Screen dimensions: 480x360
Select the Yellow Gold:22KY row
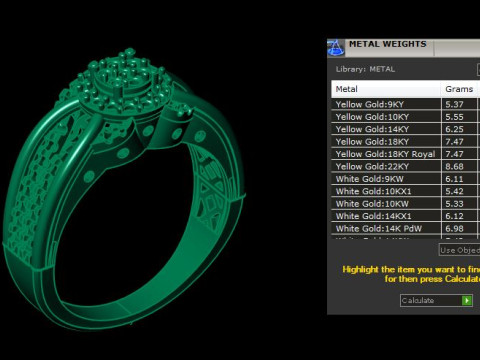pos(406,166)
